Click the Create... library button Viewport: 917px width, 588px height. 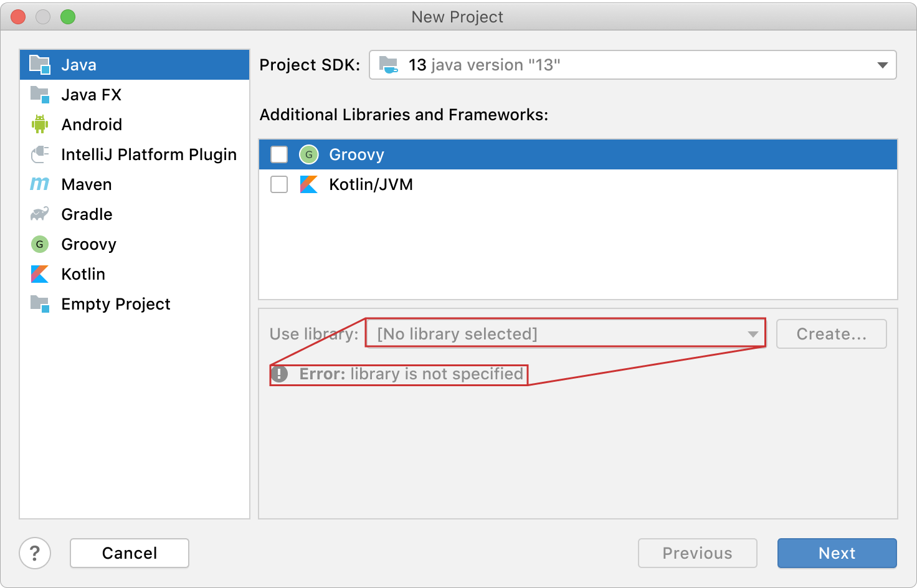point(831,334)
